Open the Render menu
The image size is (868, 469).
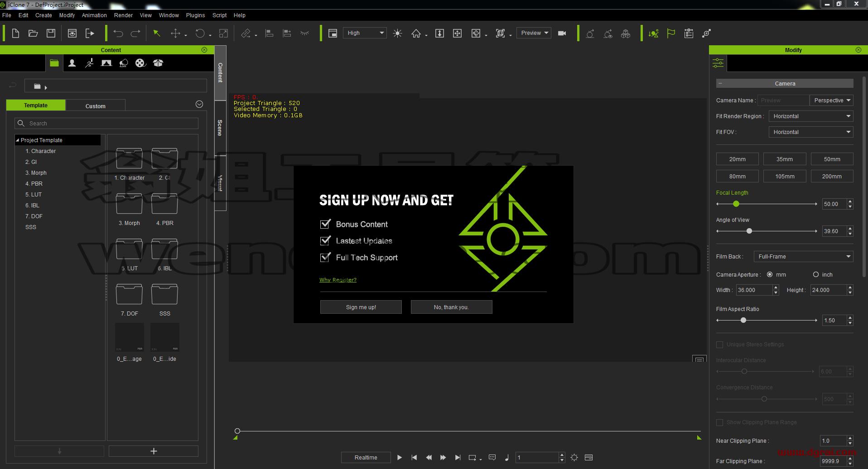(x=123, y=15)
